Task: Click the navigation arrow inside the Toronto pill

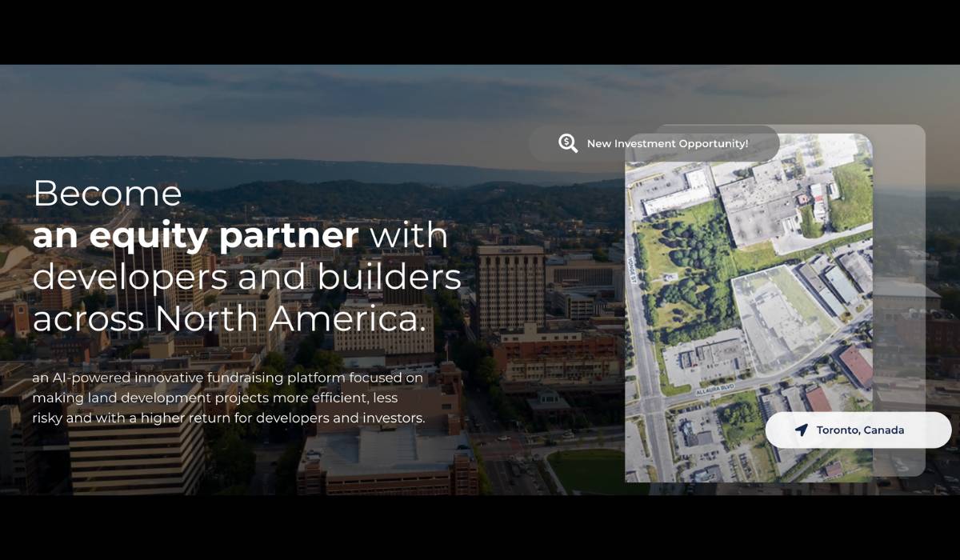Action: click(x=800, y=430)
